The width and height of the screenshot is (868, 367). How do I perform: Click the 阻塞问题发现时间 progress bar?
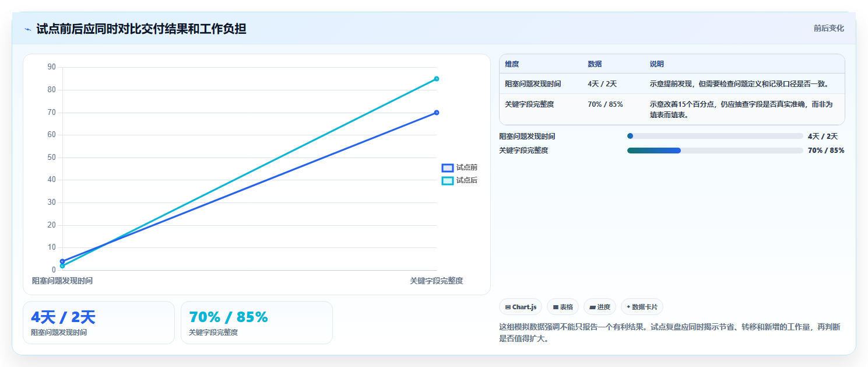[715, 136]
